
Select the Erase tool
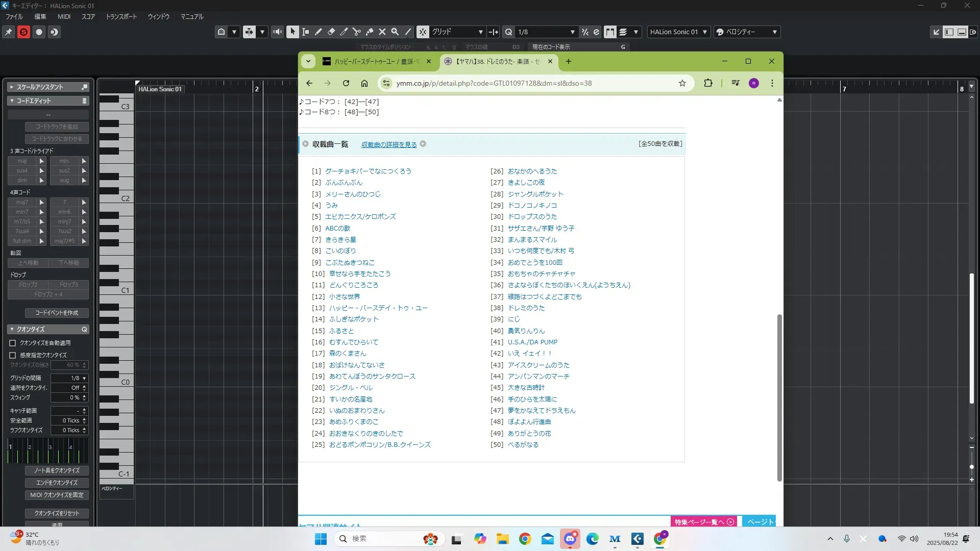[x=331, y=32]
